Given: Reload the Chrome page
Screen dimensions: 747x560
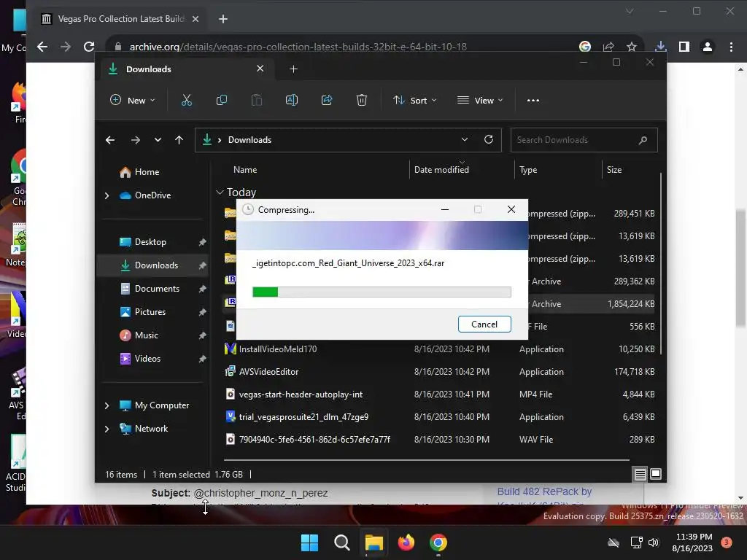Looking at the screenshot, I should (x=88, y=47).
